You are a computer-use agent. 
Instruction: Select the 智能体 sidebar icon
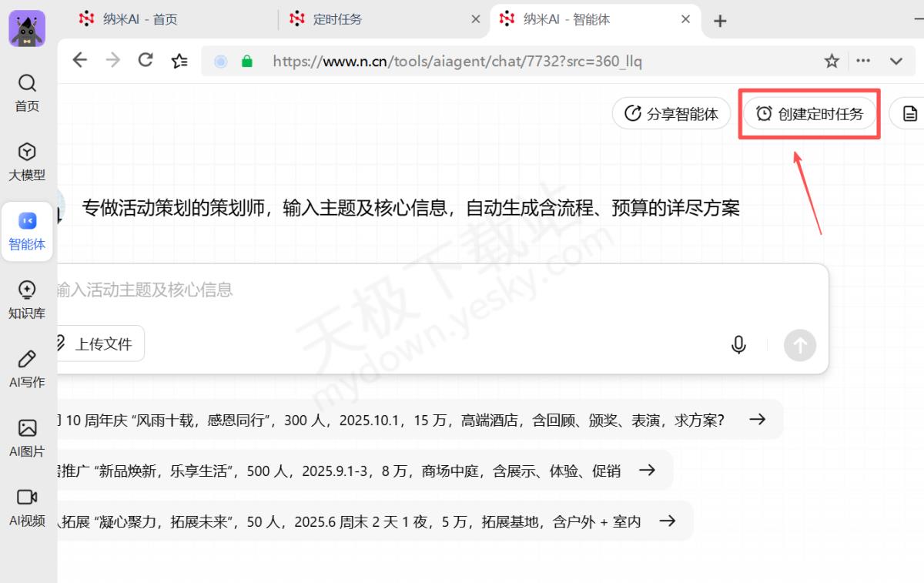[x=27, y=231]
